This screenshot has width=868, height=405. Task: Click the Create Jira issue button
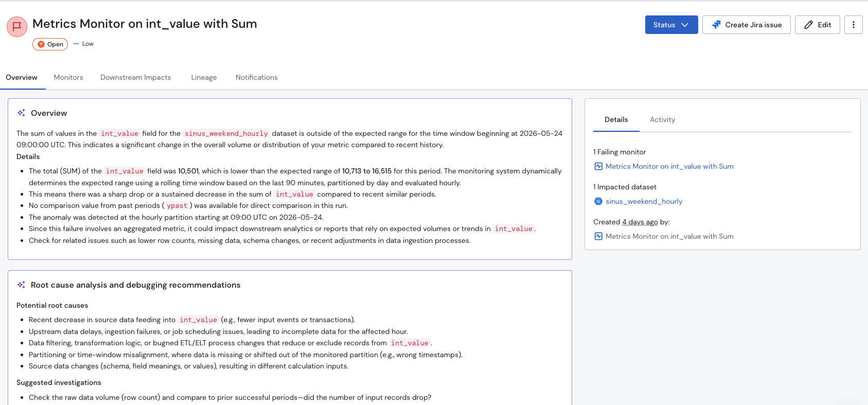pyautogui.click(x=746, y=25)
